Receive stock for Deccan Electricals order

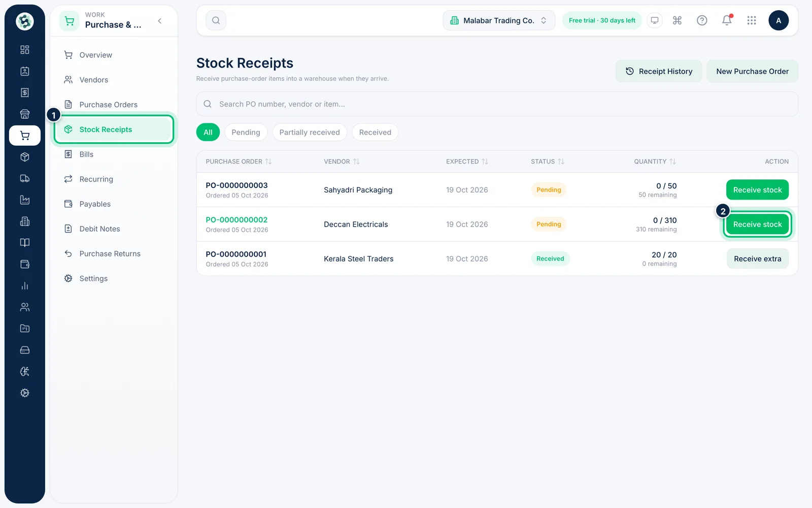click(757, 225)
